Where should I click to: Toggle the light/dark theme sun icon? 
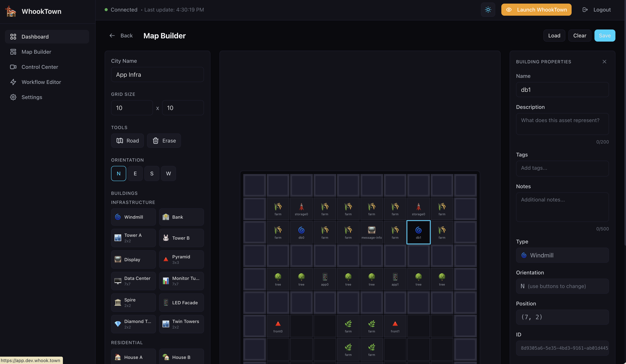pyautogui.click(x=488, y=10)
